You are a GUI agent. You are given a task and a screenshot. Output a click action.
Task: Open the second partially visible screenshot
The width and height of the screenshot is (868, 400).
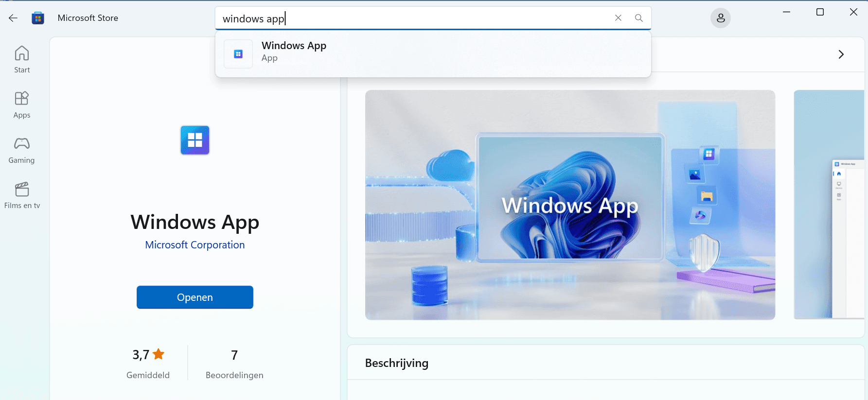pyautogui.click(x=829, y=205)
